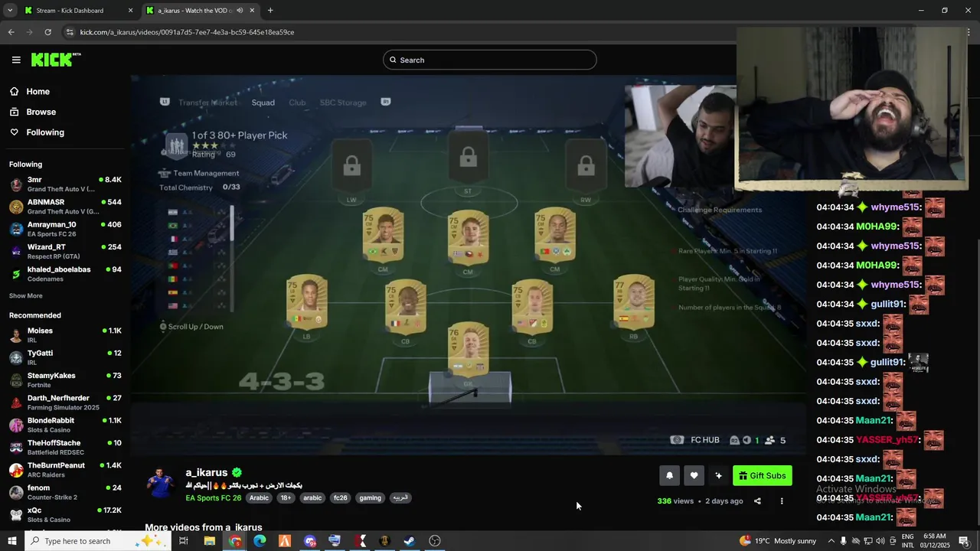Open EA Sports FC 26 category link

[x=214, y=498]
